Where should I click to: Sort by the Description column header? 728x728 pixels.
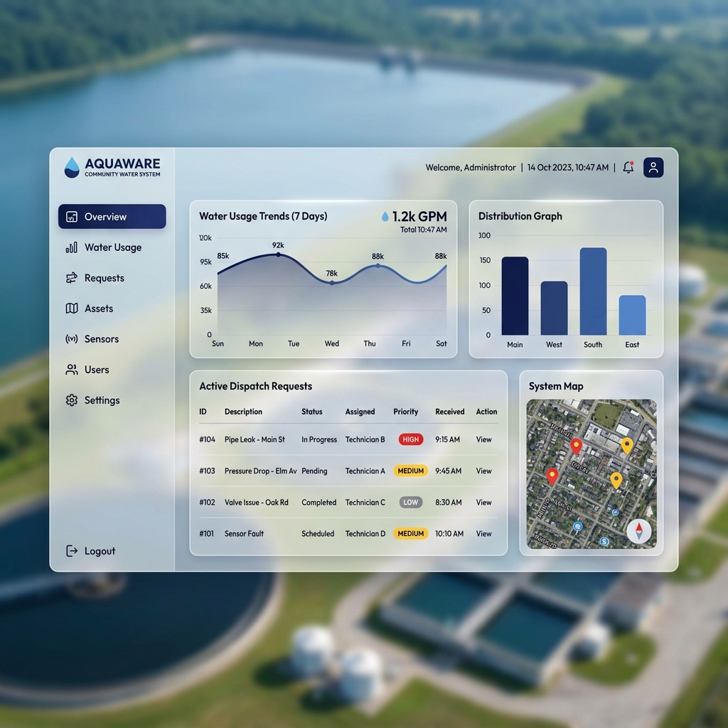[243, 412]
